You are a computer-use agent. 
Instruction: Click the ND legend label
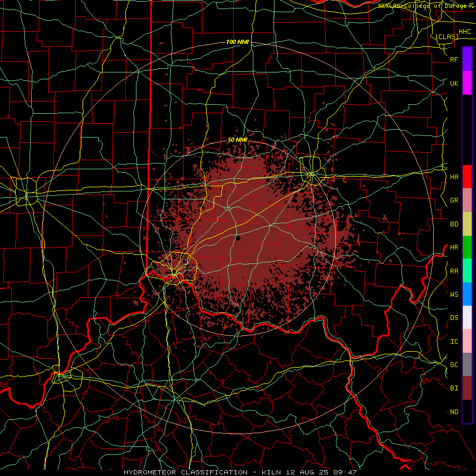pos(454,412)
